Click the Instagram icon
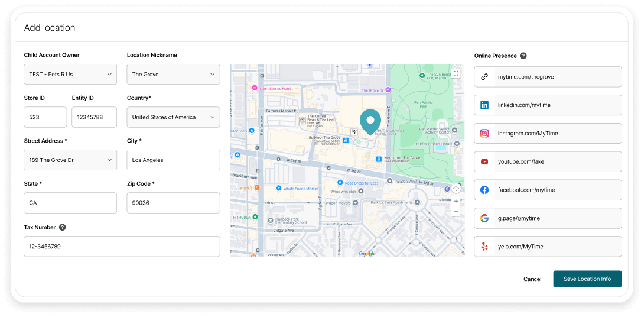Screen dimensions: 644x317 click(484, 134)
